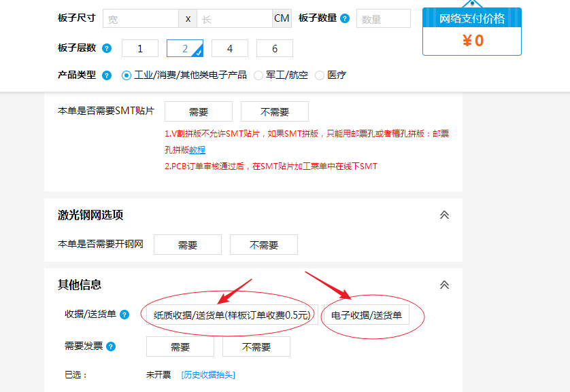The width and height of the screenshot is (570, 392).
Task: Open the 教程 tutorial link
Action: pos(197,150)
